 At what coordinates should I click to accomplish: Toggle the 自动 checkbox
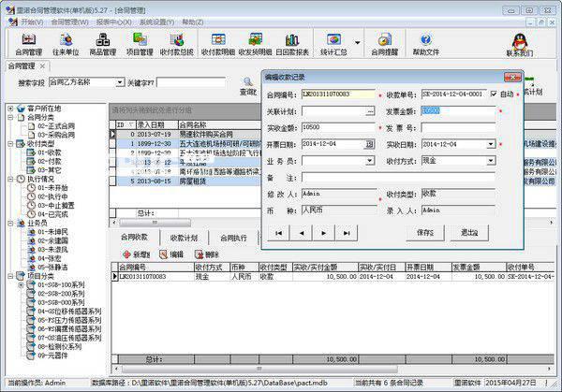[x=494, y=94]
